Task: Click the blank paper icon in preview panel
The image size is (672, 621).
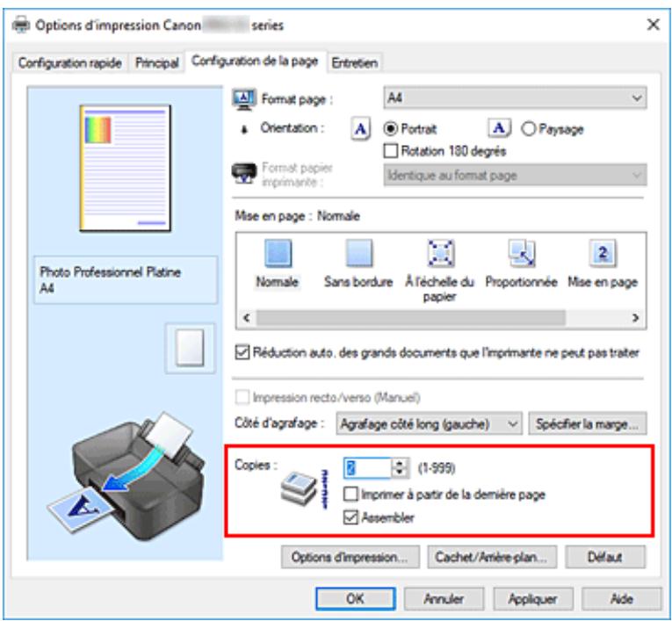Action: [x=190, y=348]
